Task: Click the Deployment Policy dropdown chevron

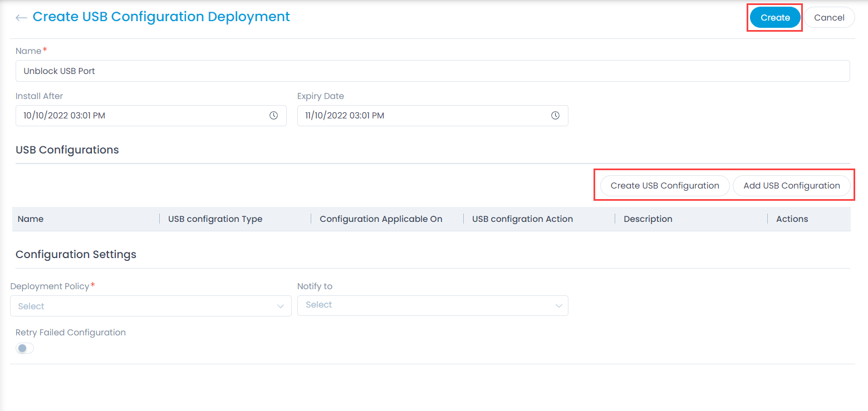Action: tap(281, 306)
